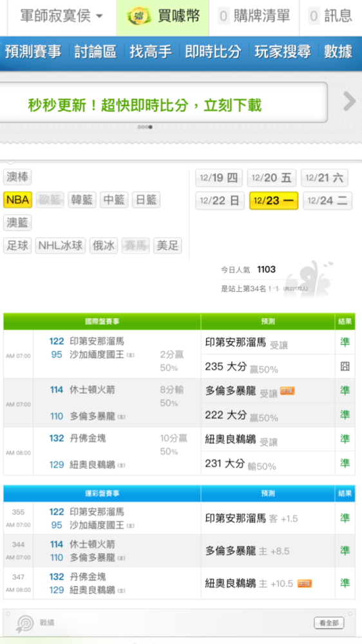This screenshot has height=644, width=362.
Task: Click the banner pagination dots
Action: (x=145, y=128)
